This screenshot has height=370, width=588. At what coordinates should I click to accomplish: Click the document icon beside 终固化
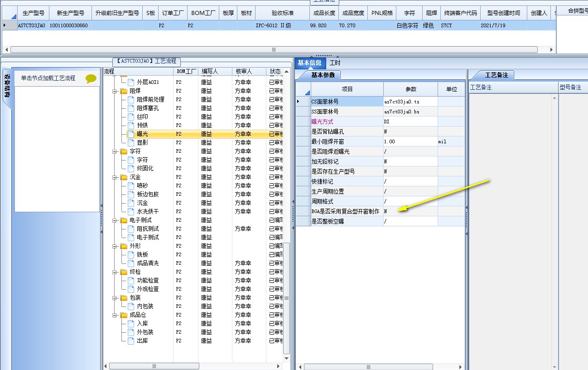pyautogui.click(x=131, y=169)
